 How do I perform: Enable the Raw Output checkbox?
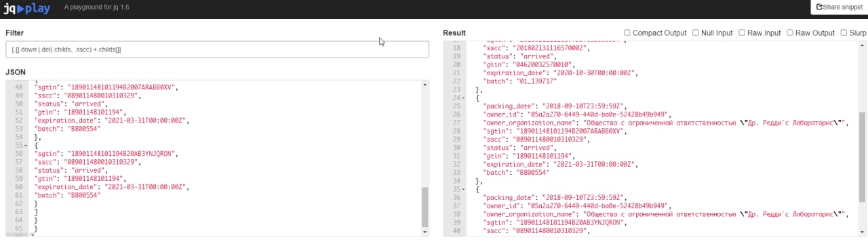[x=789, y=33]
